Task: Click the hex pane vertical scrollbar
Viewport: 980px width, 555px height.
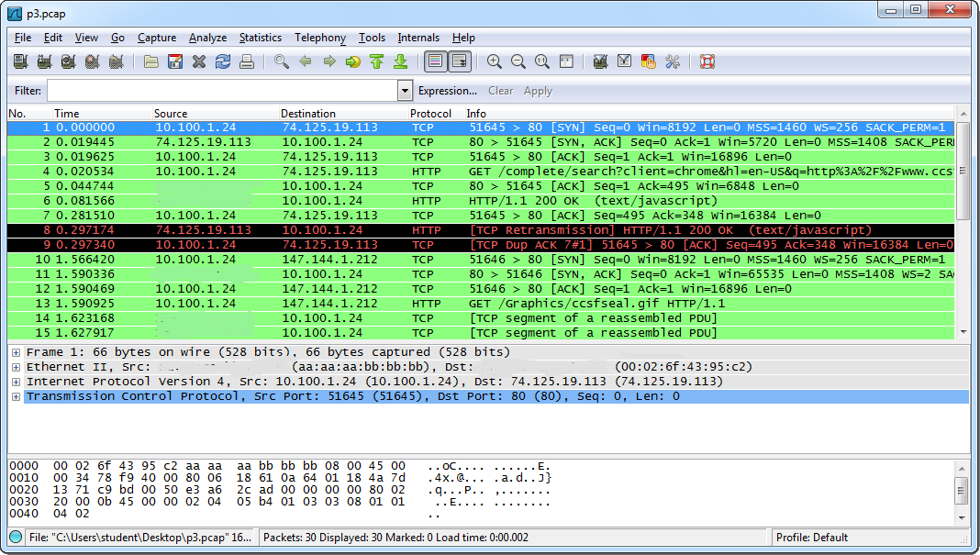Action: pyautogui.click(x=963, y=492)
